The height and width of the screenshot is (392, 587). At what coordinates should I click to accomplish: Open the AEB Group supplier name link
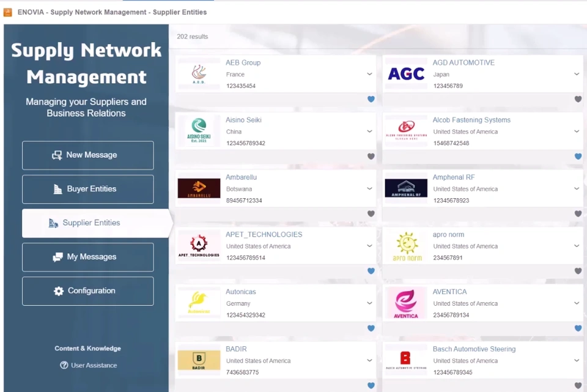click(x=243, y=62)
